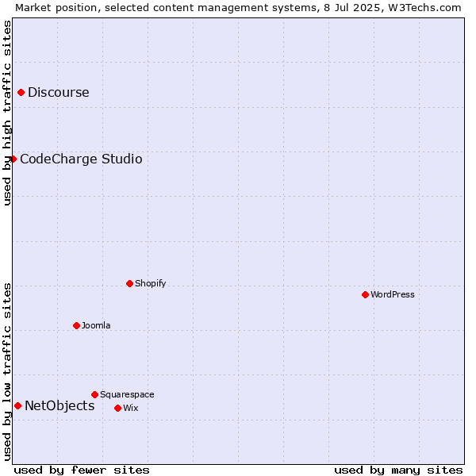
Task: Click the NetObjects red marker
Action: click(x=18, y=405)
